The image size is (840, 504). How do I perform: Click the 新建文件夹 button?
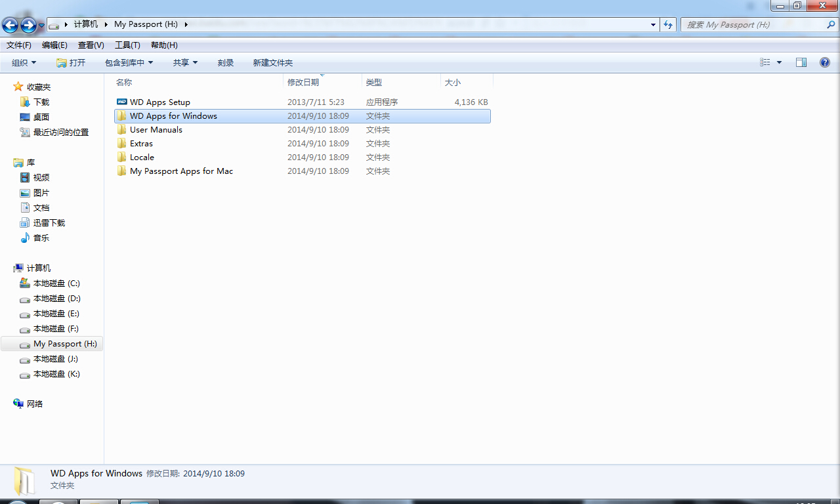point(273,63)
